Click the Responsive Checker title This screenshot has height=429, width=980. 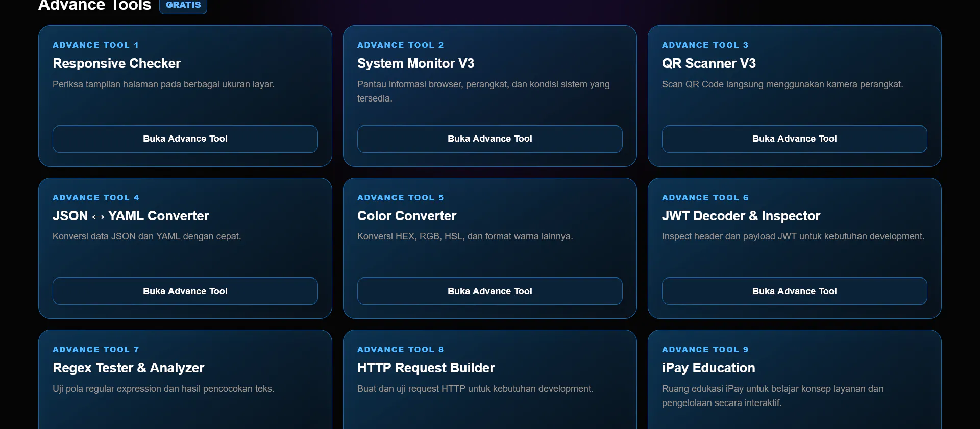[116, 63]
